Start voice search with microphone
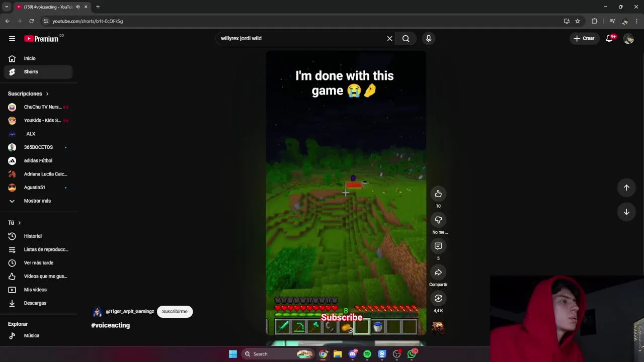 (x=429, y=39)
